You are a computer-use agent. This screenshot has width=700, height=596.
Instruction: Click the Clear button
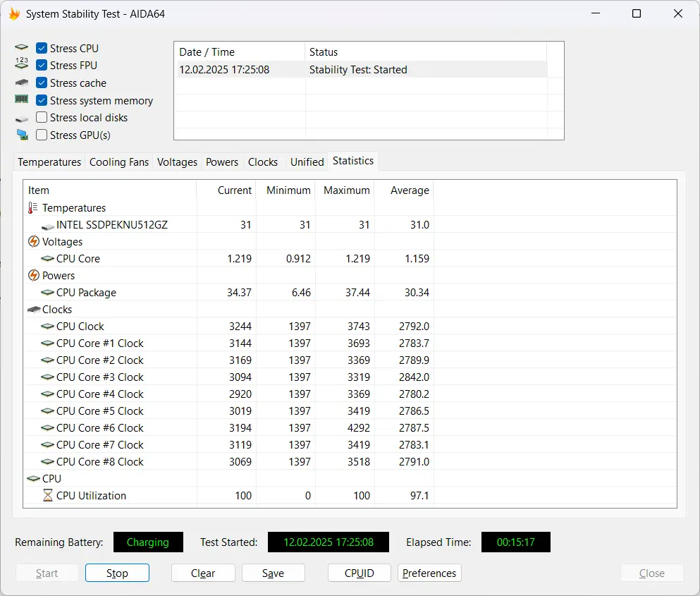pyautogui.click(x=203, y=573)
